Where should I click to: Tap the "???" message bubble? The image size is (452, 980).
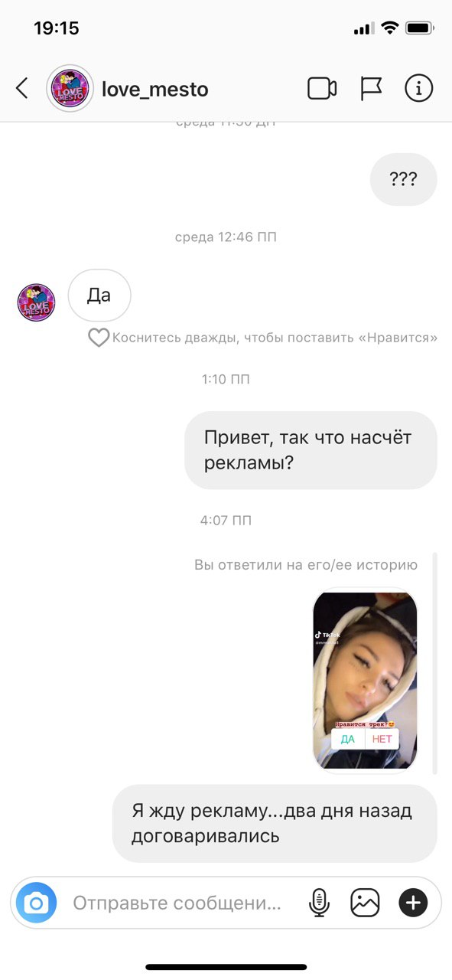[x=403, y=179]
